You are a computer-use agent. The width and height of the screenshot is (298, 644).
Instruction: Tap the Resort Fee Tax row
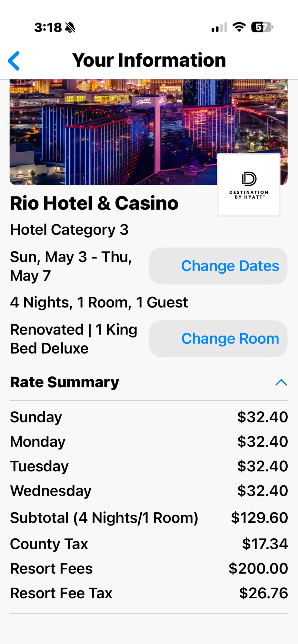tap(149, 593)
